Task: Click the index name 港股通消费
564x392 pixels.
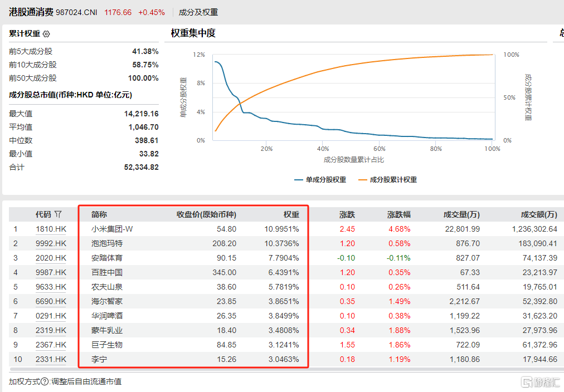Action: tap(31, 12)
